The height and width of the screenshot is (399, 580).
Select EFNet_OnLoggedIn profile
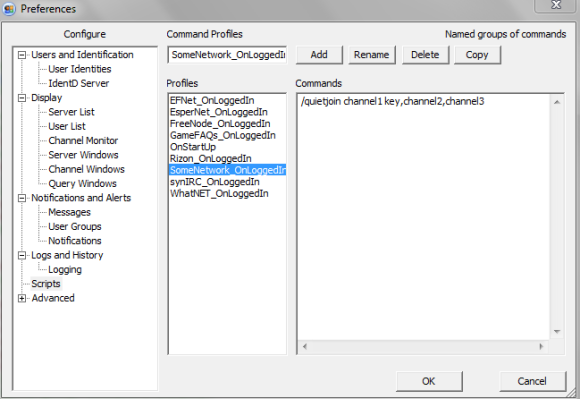pos(227,101)
